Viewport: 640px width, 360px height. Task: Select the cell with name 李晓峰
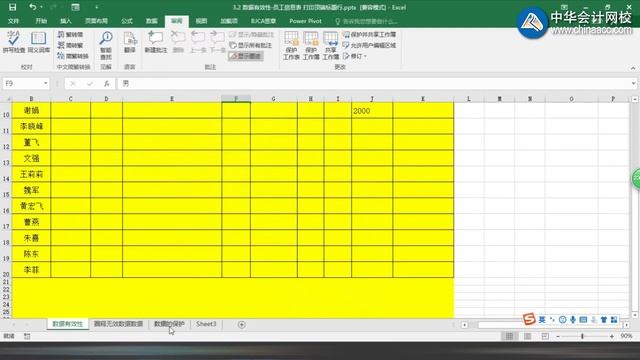(x=31, y=127)
